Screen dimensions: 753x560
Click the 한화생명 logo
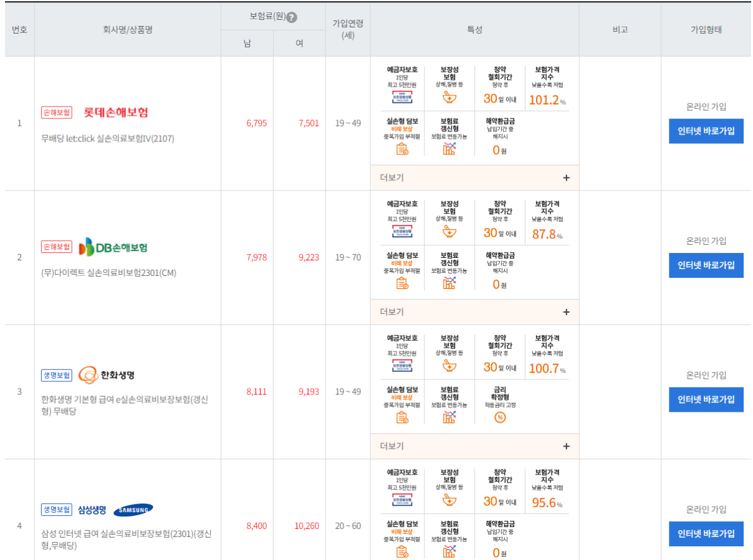point(107,375)
